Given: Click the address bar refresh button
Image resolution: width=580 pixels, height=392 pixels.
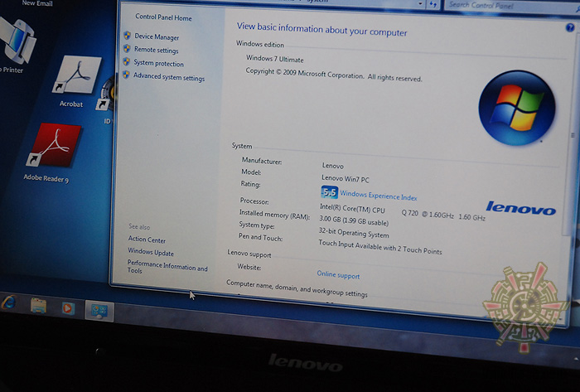Looking at the screenshot, I should [x=433, y=4].
